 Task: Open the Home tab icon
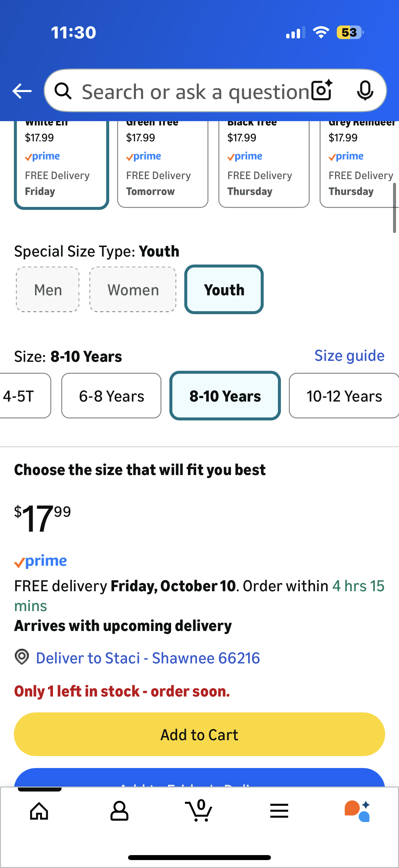[x=39, y=811]
